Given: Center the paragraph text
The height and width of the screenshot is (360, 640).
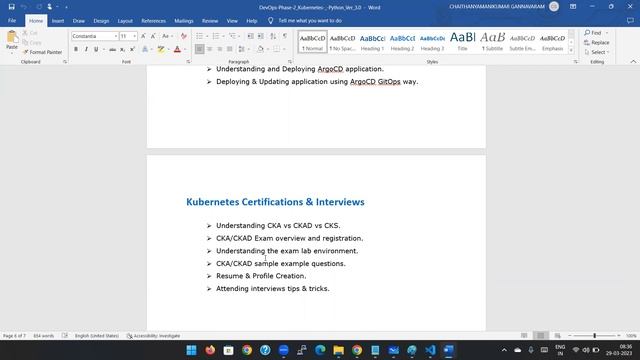Looking at the screenshot, I should tap(209, 49).
